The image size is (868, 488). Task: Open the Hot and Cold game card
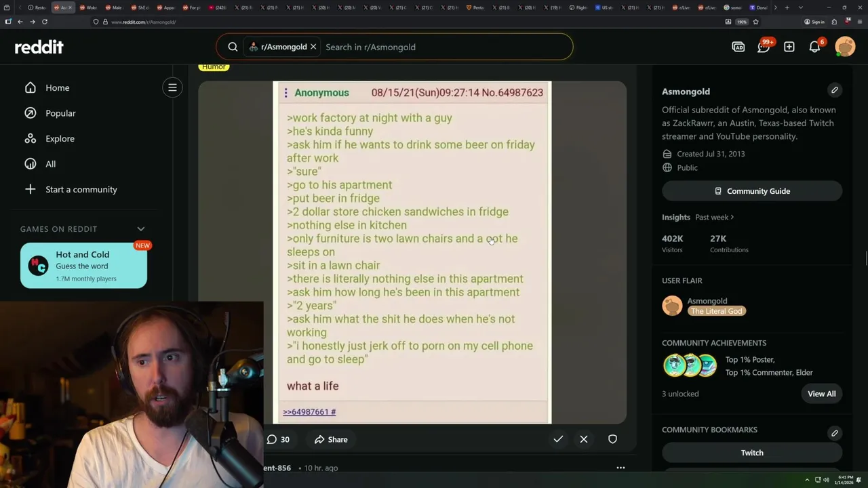83,266
